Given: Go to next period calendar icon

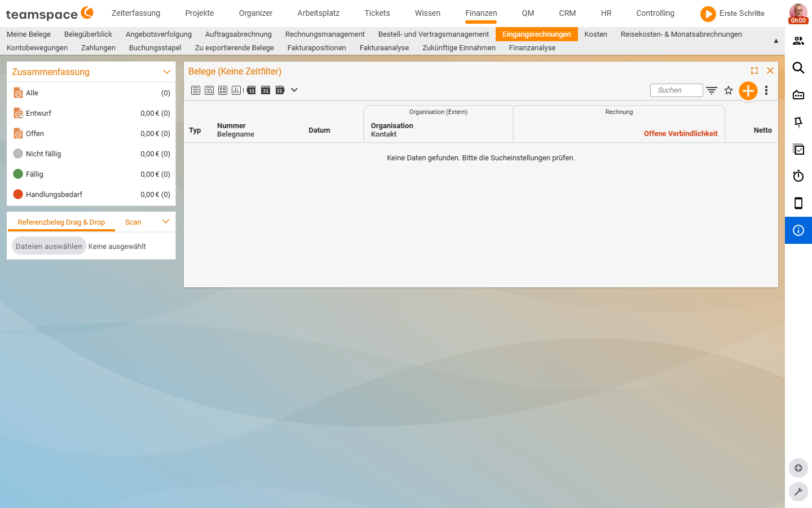Looking at the screenshot, I should pyautogui.click(x=280, y=90).
